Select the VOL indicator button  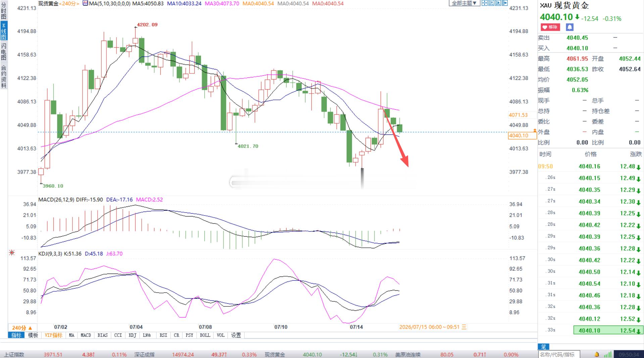(x=220, y=335)
